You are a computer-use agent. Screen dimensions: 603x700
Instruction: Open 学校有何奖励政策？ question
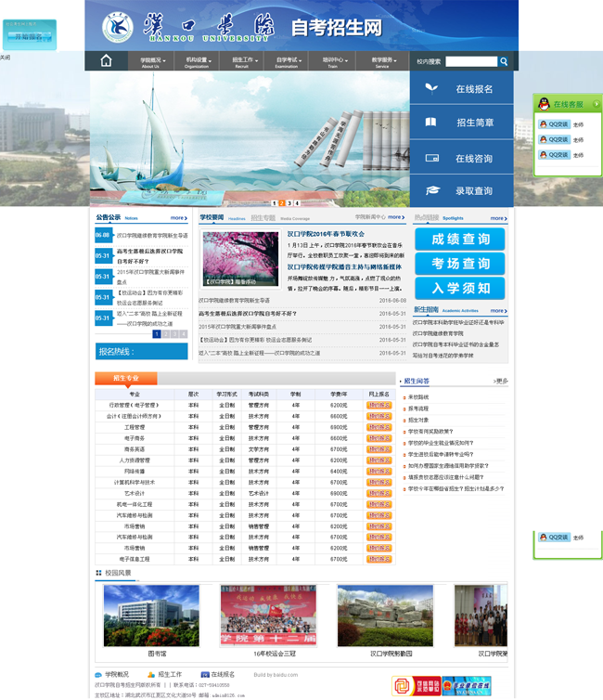430,432
